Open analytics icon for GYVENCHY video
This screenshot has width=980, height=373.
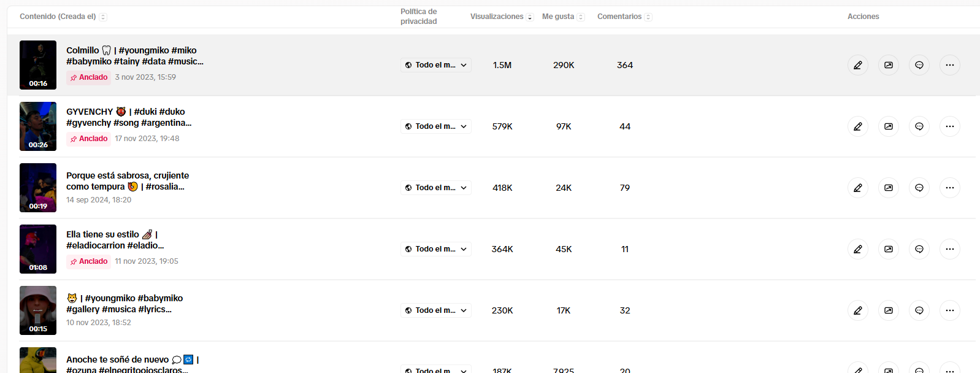[889, 126]
